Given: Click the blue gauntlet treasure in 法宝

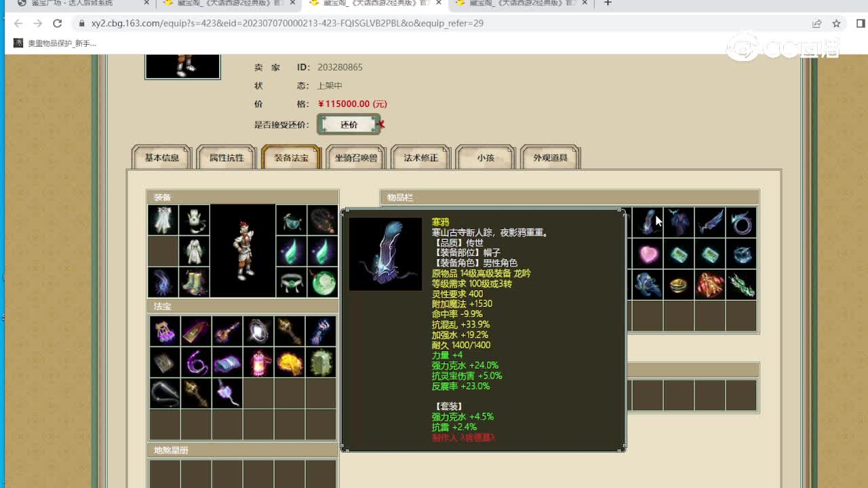Looking at the screenshot, I should [321, 331].
